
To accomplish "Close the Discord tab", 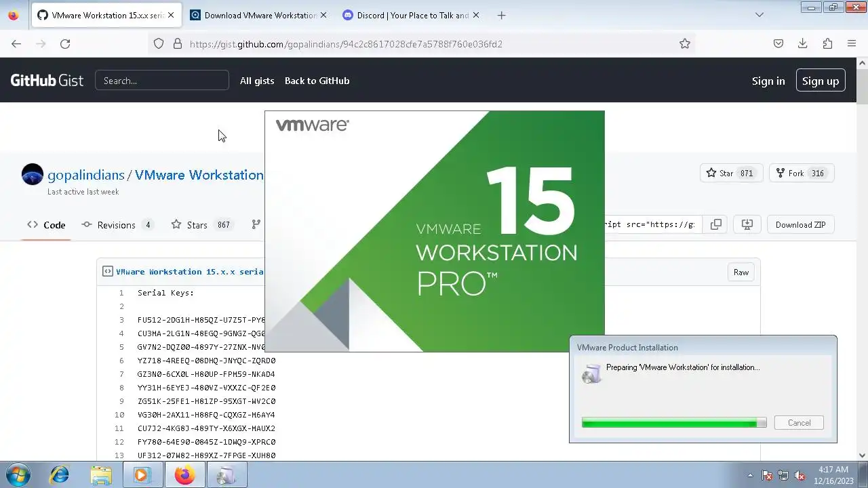I will tap(475, 15).
